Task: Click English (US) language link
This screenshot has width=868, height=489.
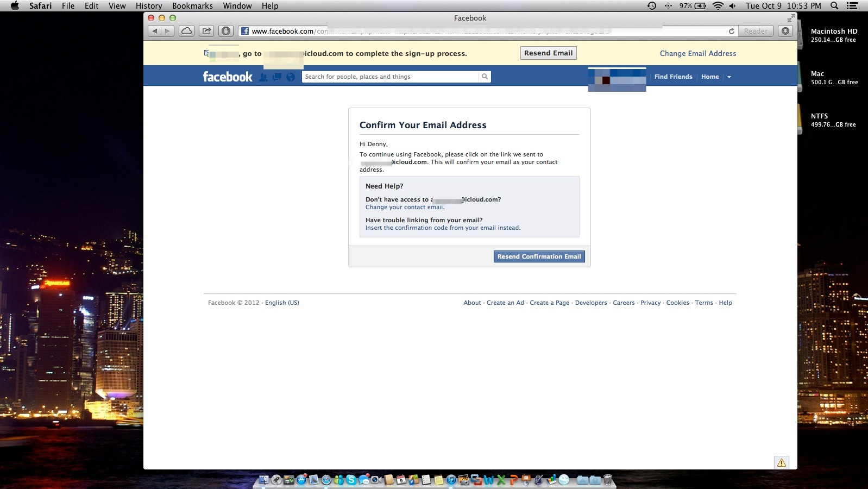Action: click(x=282, y=303)
